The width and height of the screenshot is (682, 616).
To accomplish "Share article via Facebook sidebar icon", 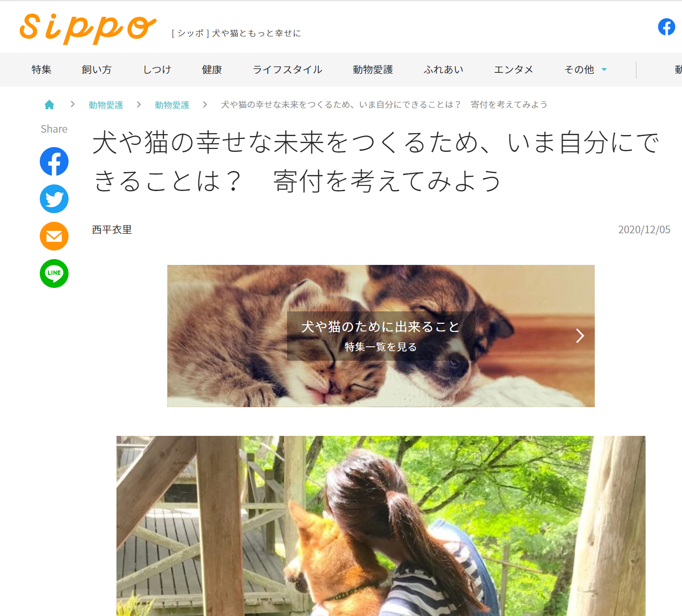I will (54, 161).
